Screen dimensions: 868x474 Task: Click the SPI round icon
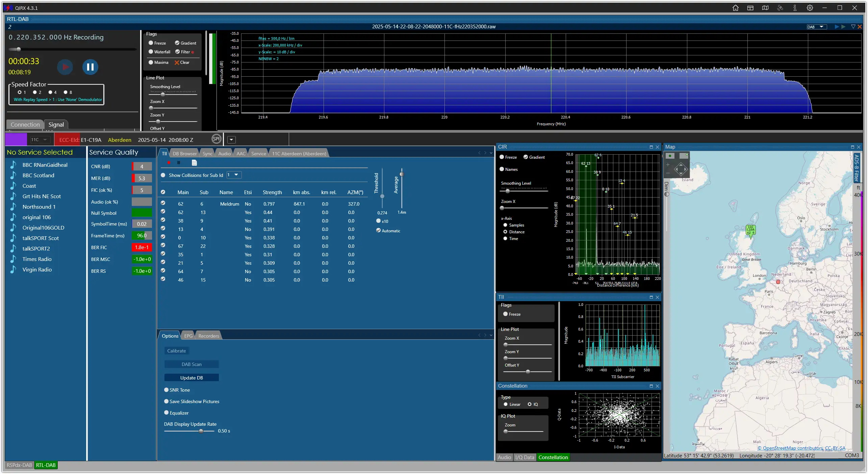216,139
